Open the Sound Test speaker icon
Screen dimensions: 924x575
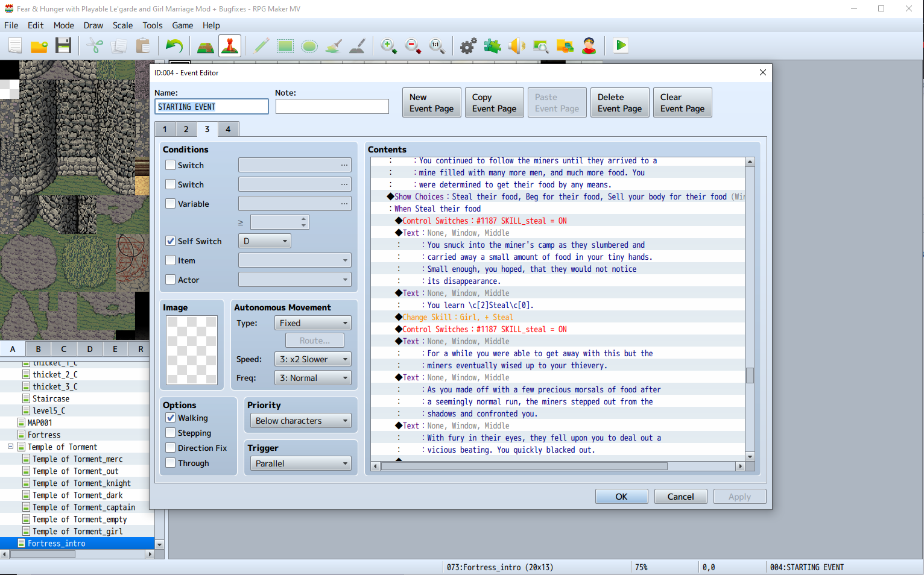pos(517,46)
